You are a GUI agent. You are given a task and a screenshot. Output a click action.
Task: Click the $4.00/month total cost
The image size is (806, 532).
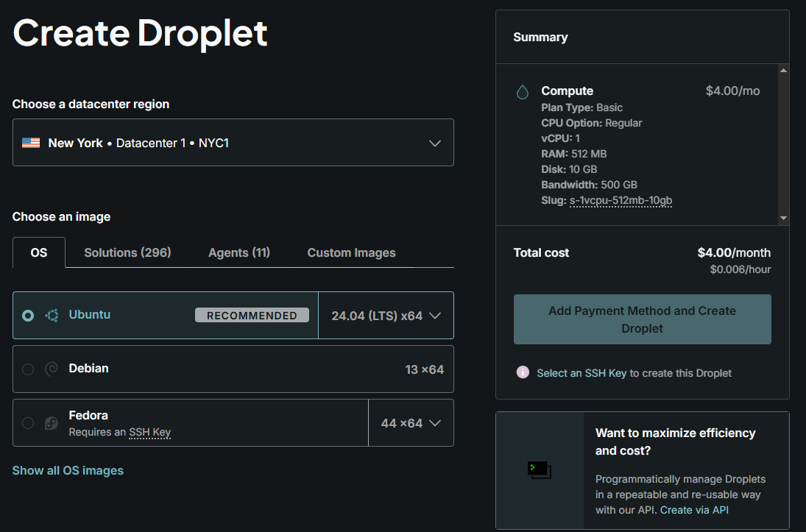point(734,252)
